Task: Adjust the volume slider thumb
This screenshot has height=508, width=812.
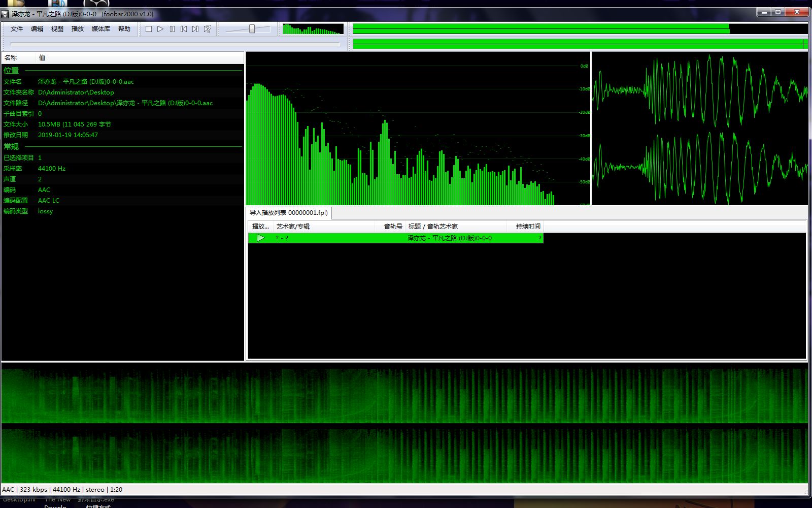Action: click(x=252, y=29)
